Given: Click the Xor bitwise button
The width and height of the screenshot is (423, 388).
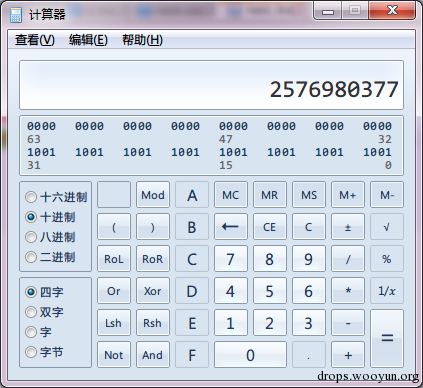Looking at the screenshot, I should coord(153,291).
